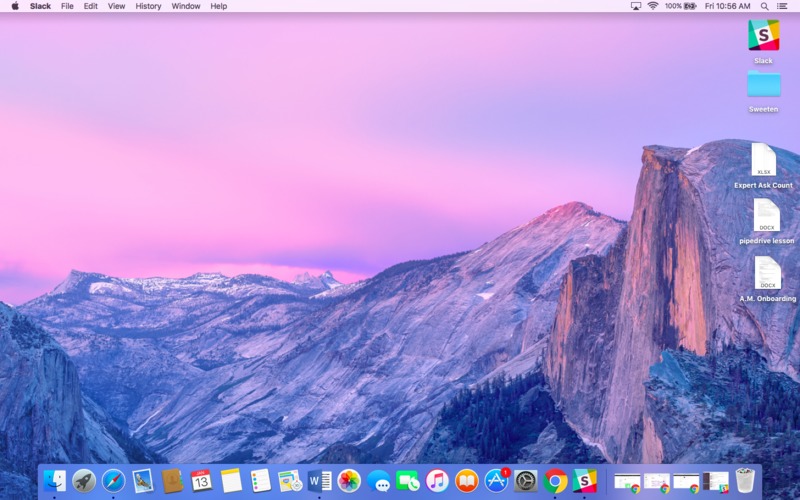Launch Launchpad rocket icon in dock
Image resolution: width=800 pixels, height=500 pixels.
[x=84, y=481]
